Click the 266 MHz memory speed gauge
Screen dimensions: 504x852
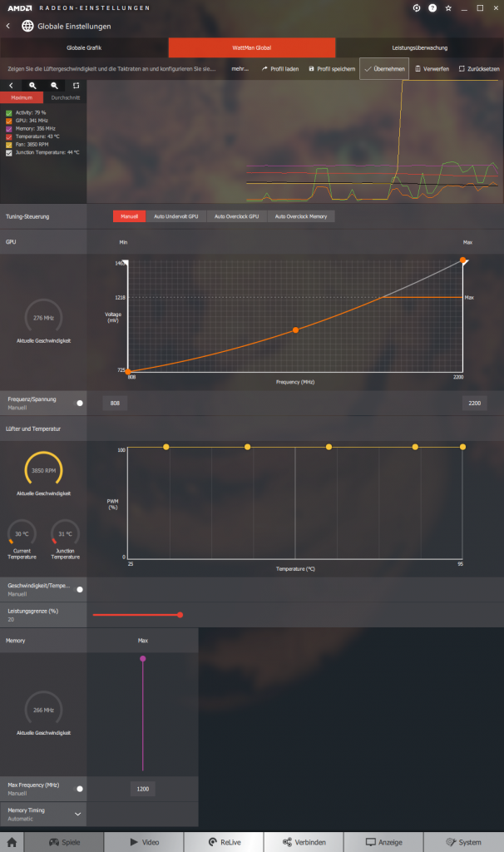(43, 708)
